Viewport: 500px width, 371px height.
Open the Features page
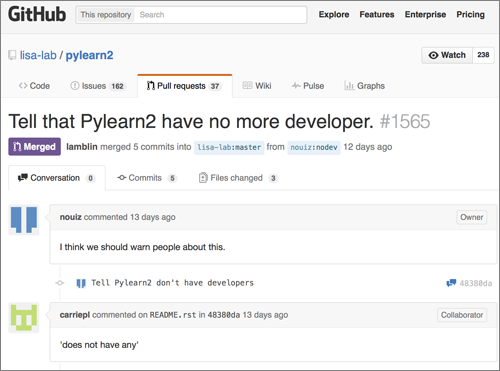point(377,15)
